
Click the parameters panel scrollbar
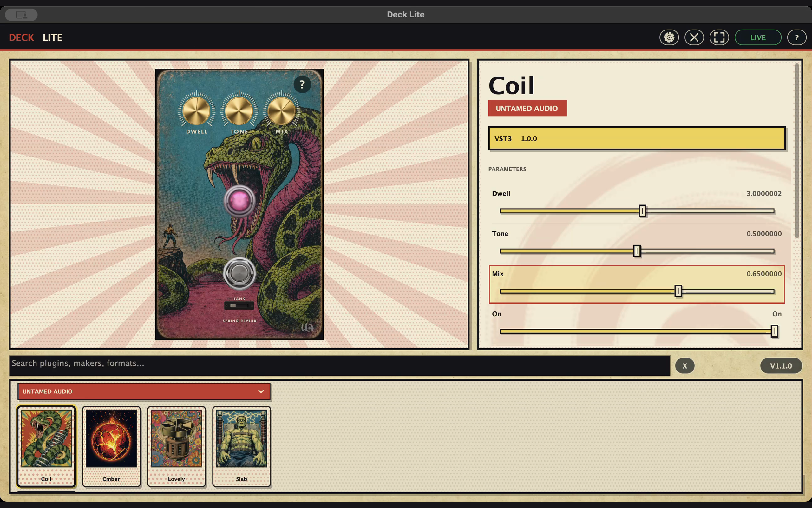pos(797,151)
